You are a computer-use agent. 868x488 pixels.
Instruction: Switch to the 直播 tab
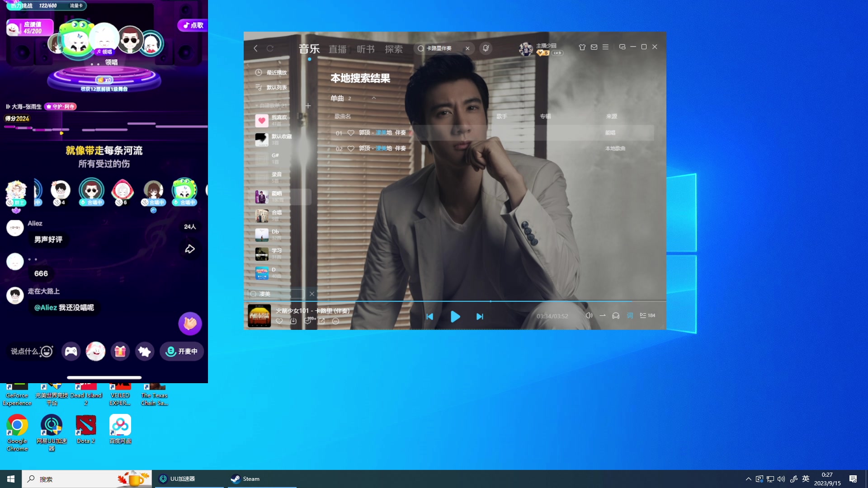(x=337, y=49)
